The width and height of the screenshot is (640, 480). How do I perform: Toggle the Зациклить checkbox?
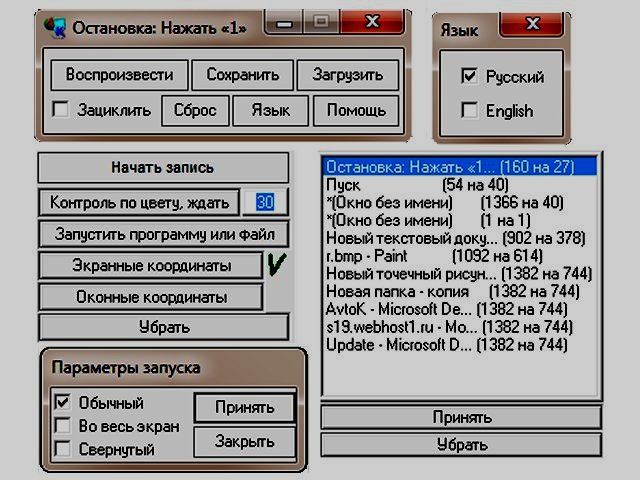pos(61,110)
